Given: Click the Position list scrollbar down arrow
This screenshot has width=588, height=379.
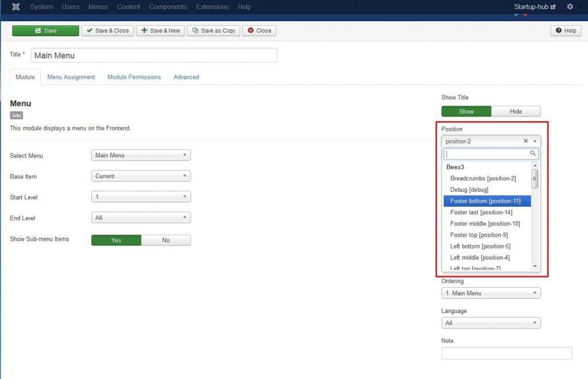Looking at the screenshot, I should [x=535, y=266].
